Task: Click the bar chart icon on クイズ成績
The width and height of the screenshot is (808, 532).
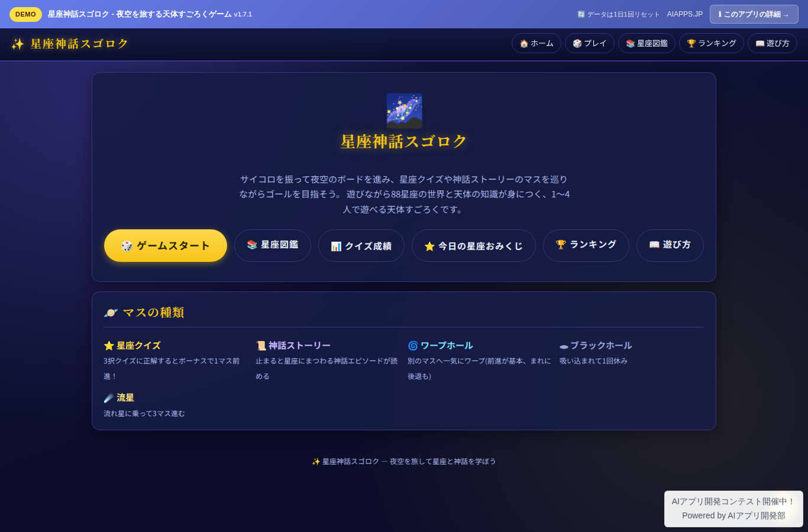Action: [336, 246]
